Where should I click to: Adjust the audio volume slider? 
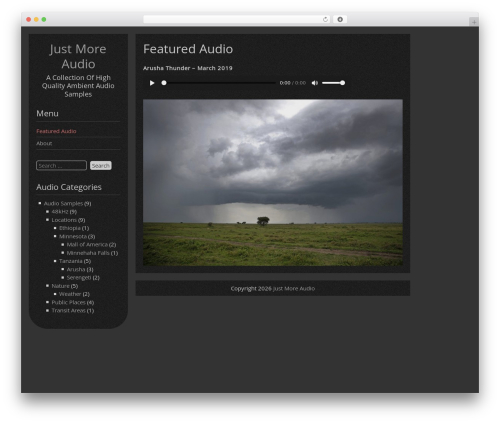coord(333,83)
